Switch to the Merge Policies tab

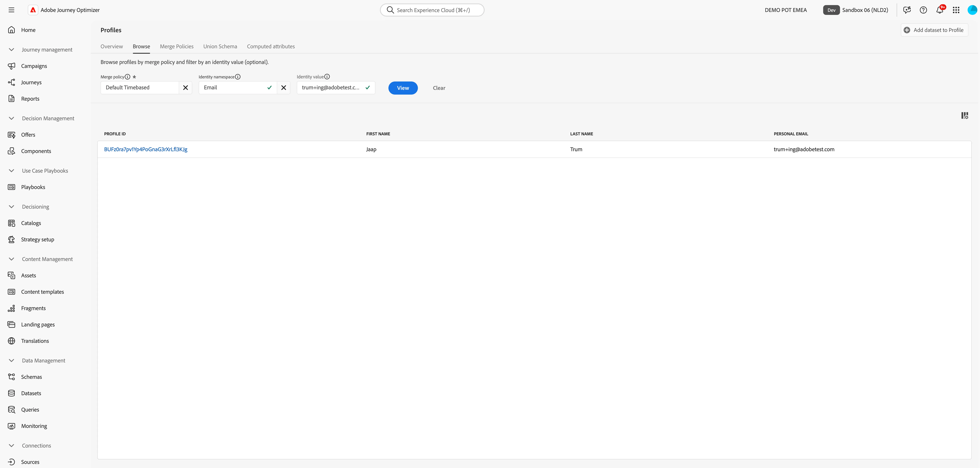[x=176, y=46]
